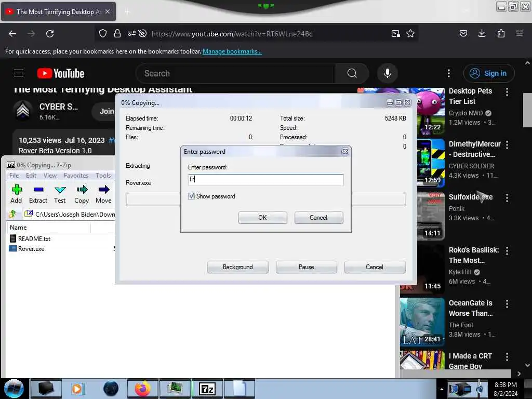Cancel the copying operation
The image size is (532, 399).
375,267
